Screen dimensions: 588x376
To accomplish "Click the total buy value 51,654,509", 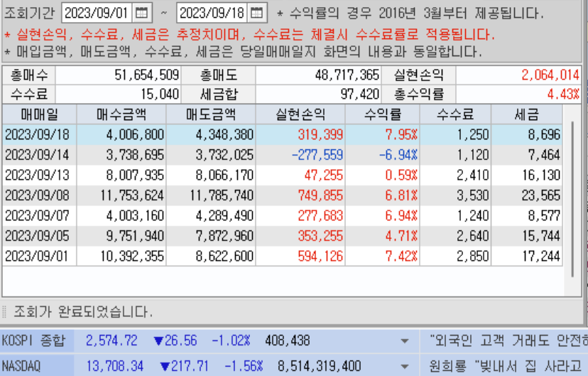I will point(146,75).
